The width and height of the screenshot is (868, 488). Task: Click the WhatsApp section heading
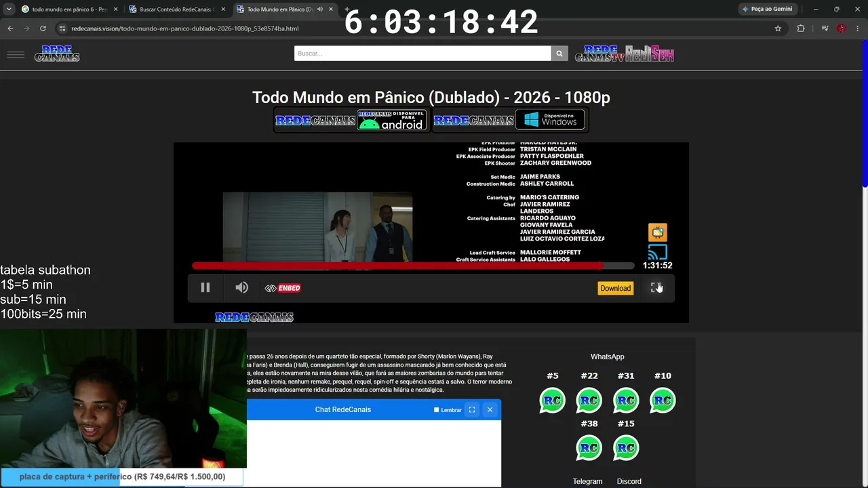607,357
